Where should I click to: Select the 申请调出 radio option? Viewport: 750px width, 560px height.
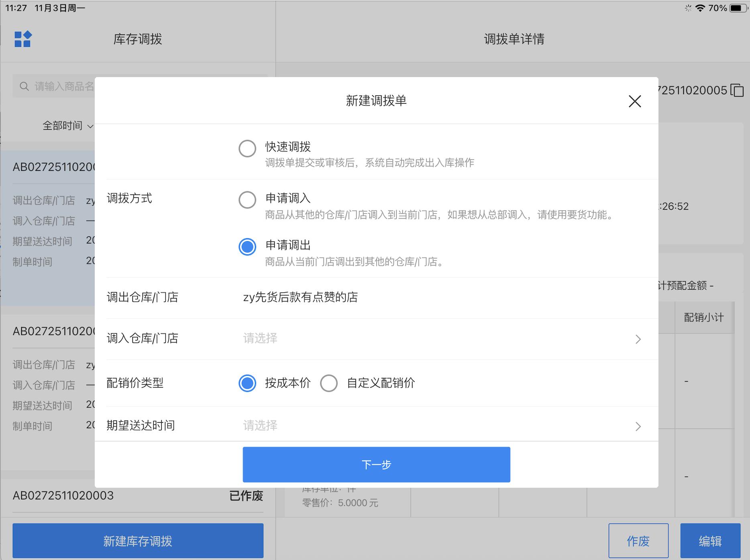[247, 247]
